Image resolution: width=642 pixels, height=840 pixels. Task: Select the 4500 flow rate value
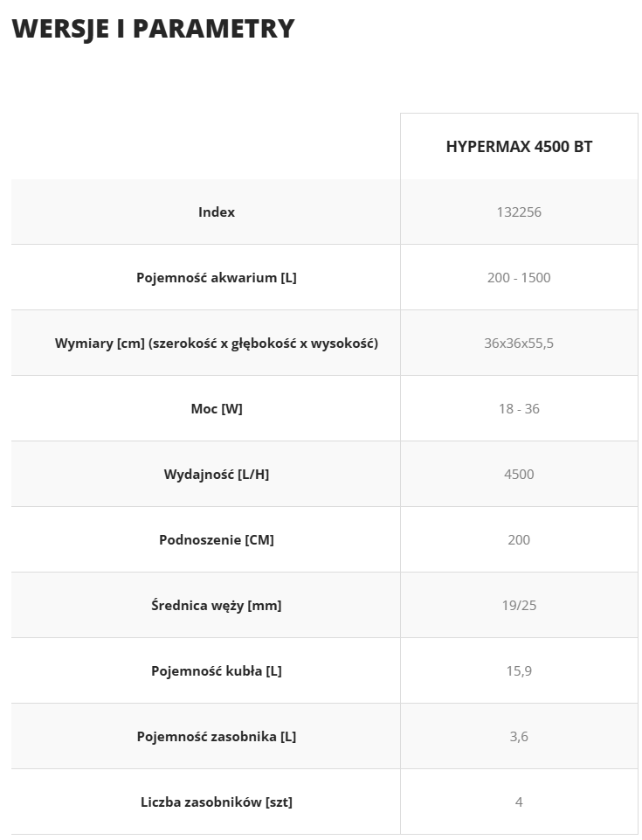pyautogui.click(x=519, y=474)
